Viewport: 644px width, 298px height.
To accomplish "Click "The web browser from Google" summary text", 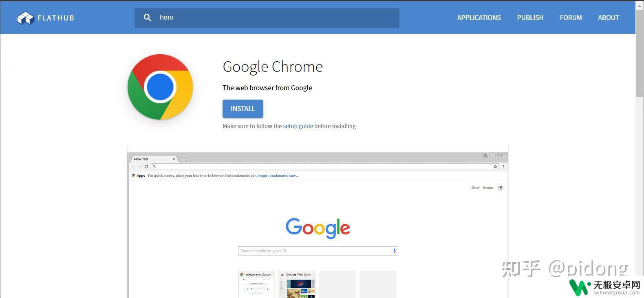I will [x=267, y=88].
